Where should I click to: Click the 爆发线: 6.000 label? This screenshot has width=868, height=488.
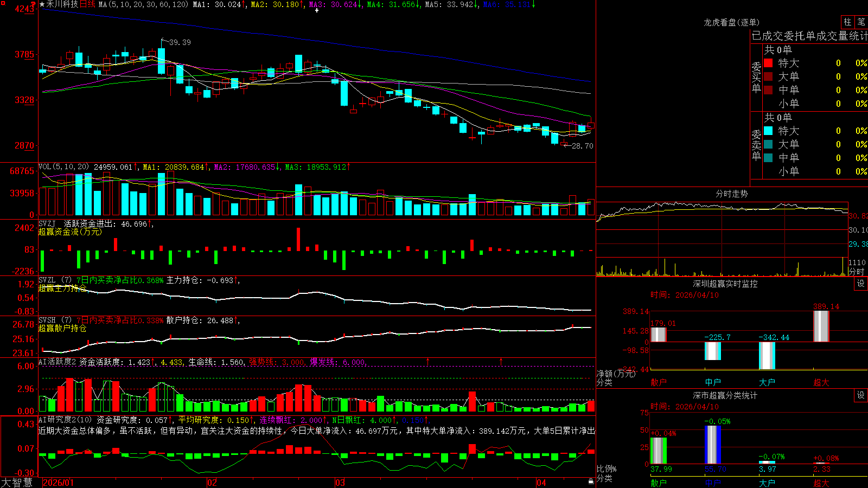(337, 362)
